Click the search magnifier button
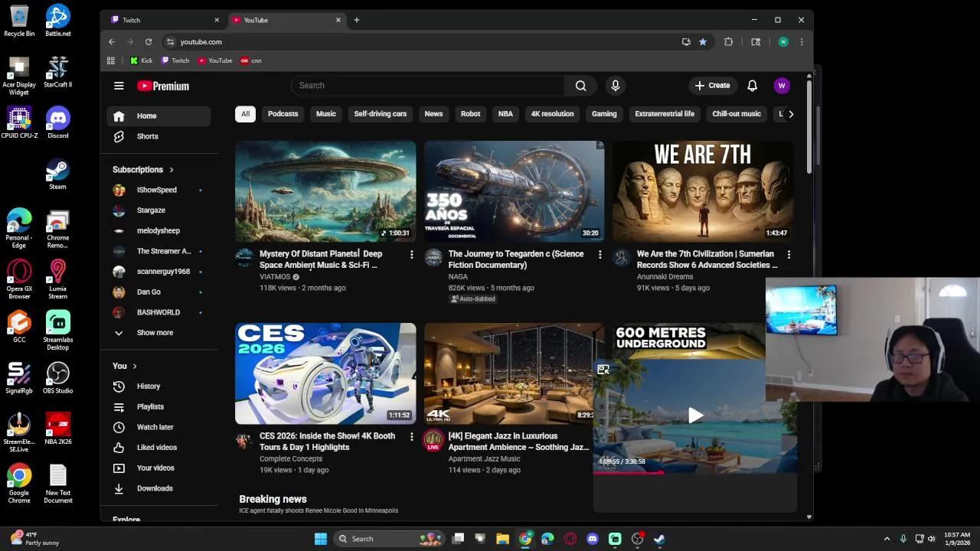The image size is (980, 551). [x=580, y=86]
